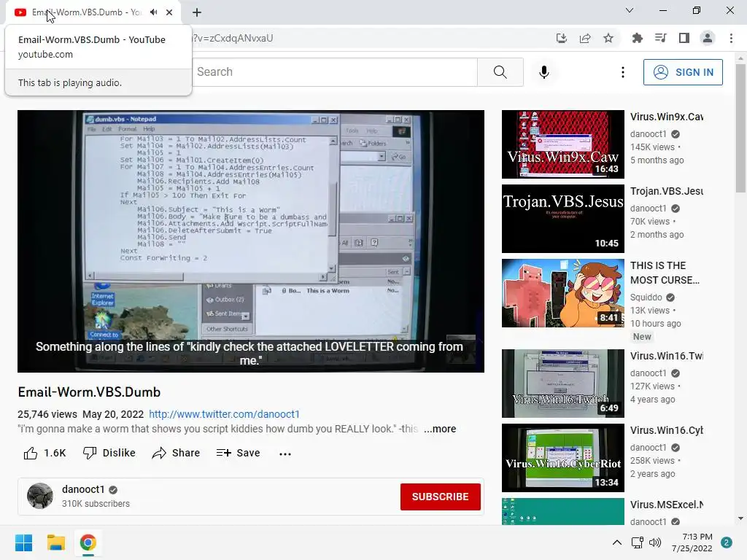Image resolution: width=747 pixels, height=560 pixels.
Task: Open Virus.Win9x.Caw video thumbnail
Action: 562,144
